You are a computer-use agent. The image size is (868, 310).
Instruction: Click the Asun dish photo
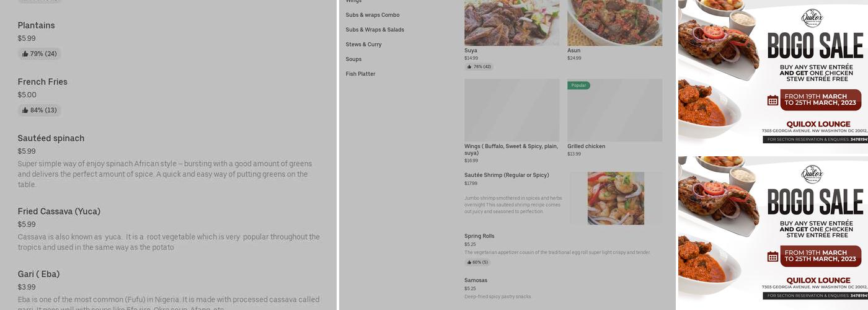tap(614, 23)
